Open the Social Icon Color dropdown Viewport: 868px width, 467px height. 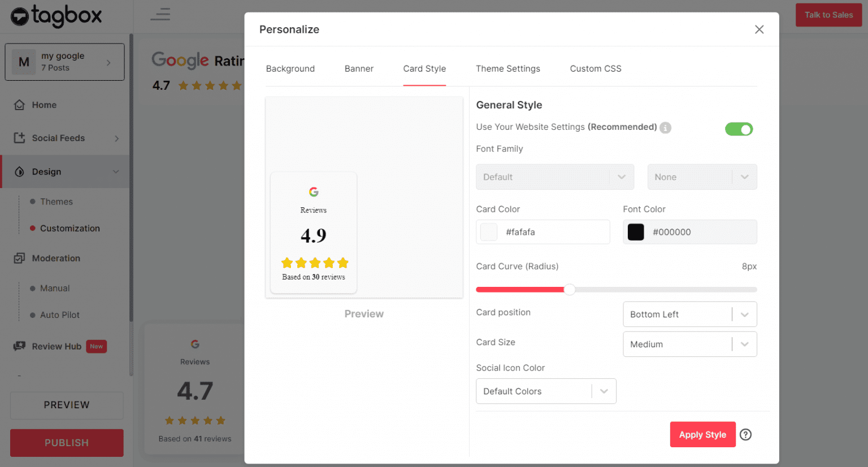tap(546, 391)
